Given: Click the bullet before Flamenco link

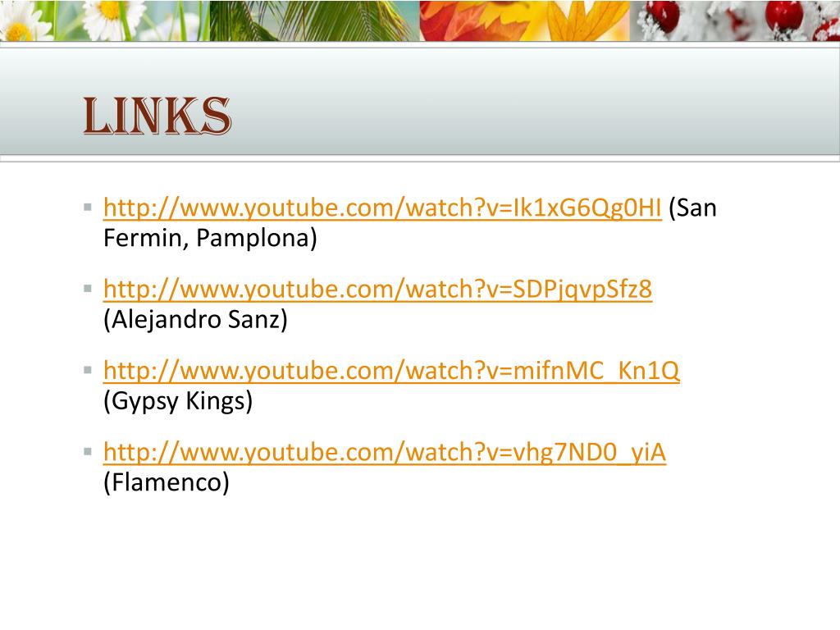Looking at the screenshot, I should [x=89, y=451].
